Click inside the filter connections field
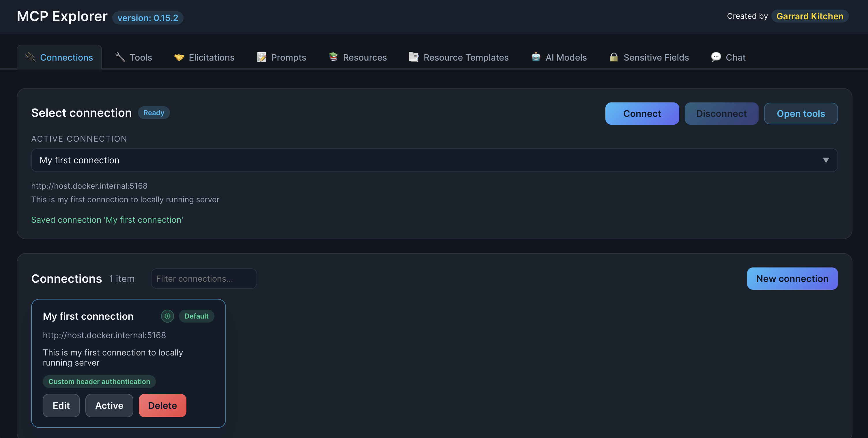The width and height of the screenshot is (868, 438). point(203,279)
